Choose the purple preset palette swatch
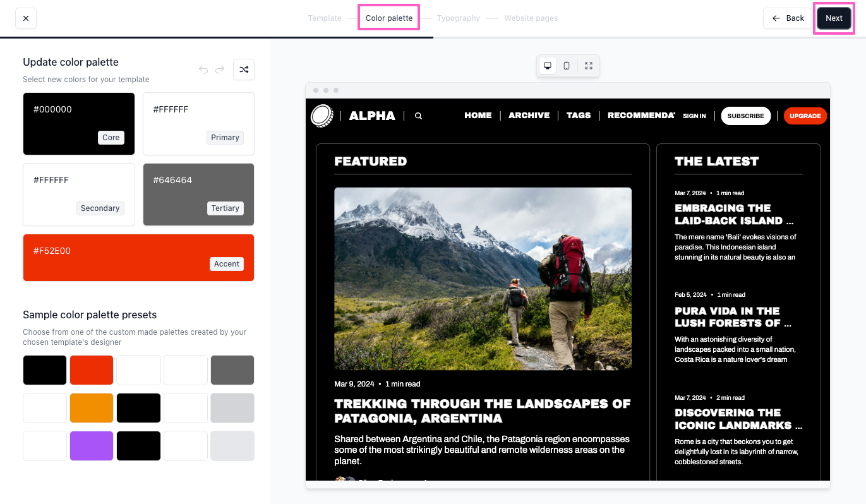The image size is (866, 504). pyautogui.click(x=92, y=446)
